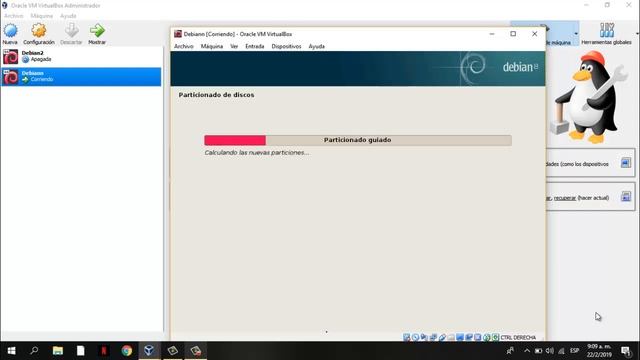Viewport: 640px width, 360px height.
Task: Click CTRL DERECHA host key label
Action: point(518,338)
